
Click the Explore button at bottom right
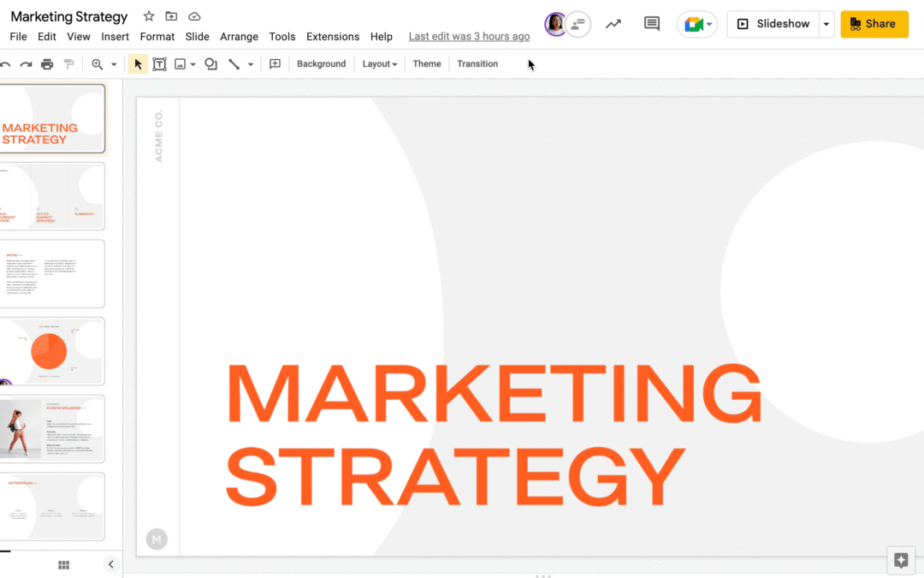901,560
